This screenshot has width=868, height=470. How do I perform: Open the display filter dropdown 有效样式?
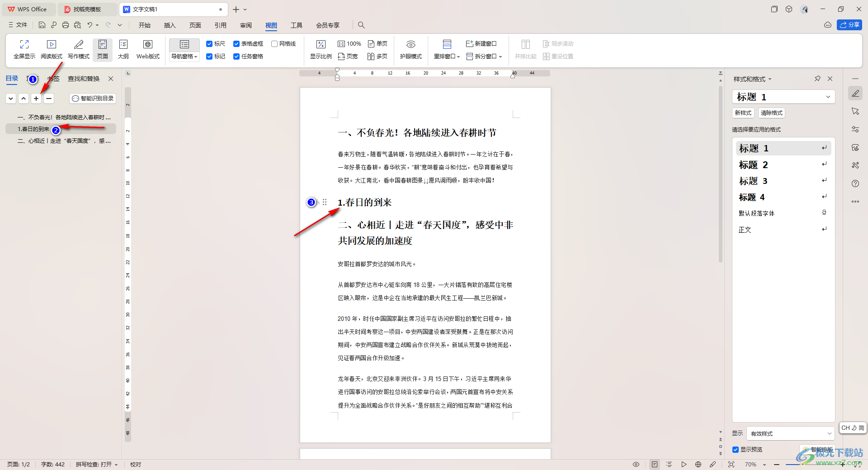pos(790,433)
